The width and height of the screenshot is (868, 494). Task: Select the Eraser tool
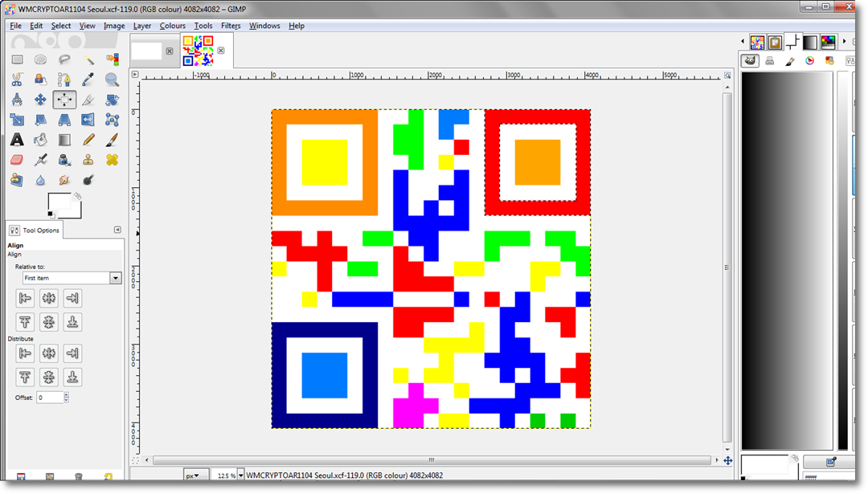pos(17,160)
